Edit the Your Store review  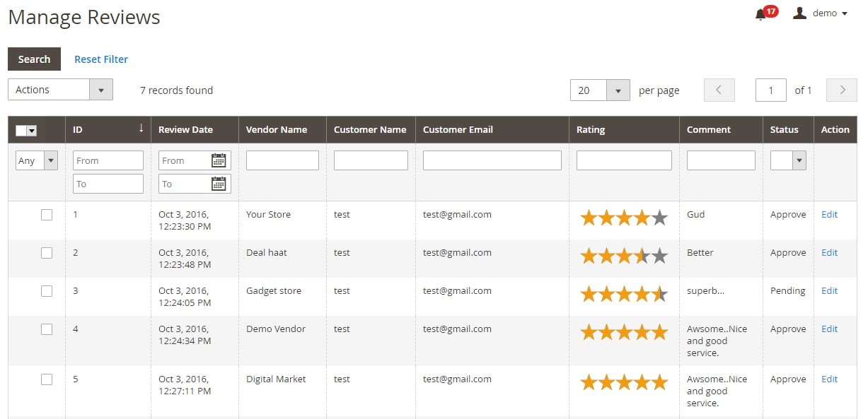pyautogui.click(x=829, y=215)
